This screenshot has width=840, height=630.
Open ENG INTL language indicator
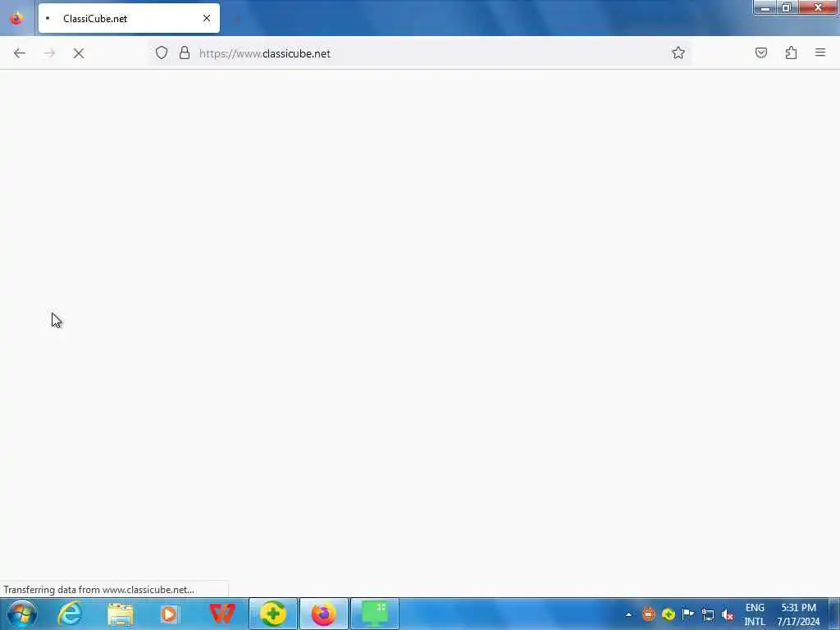pyautogui.click(x=755, y=614)
